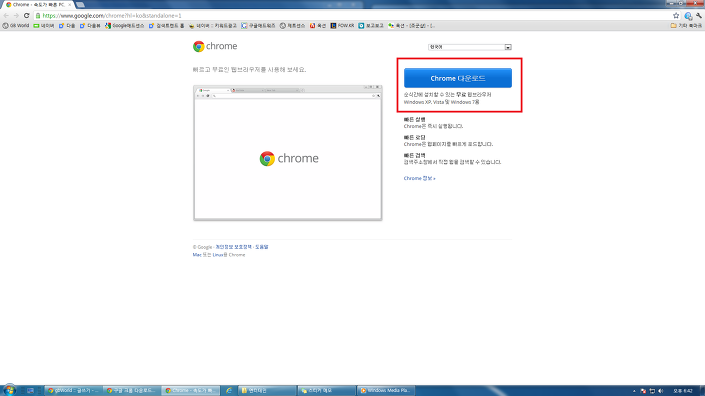Click the IE Tab extension icon

(688, 16)
